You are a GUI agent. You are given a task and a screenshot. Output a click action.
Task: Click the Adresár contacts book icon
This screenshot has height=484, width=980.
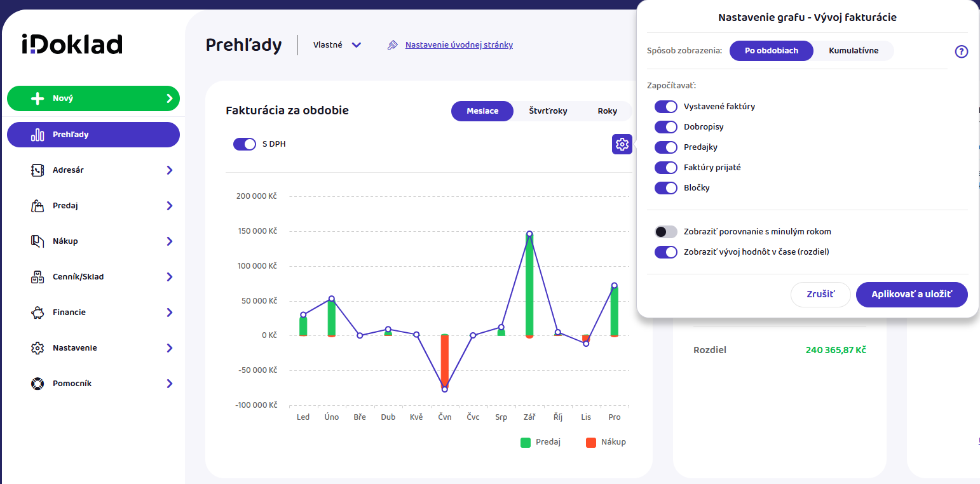pos(37,170)
